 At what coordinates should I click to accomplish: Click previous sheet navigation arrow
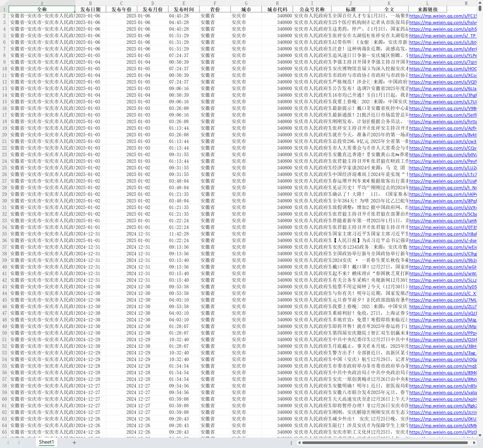click(x=8, y=443)
